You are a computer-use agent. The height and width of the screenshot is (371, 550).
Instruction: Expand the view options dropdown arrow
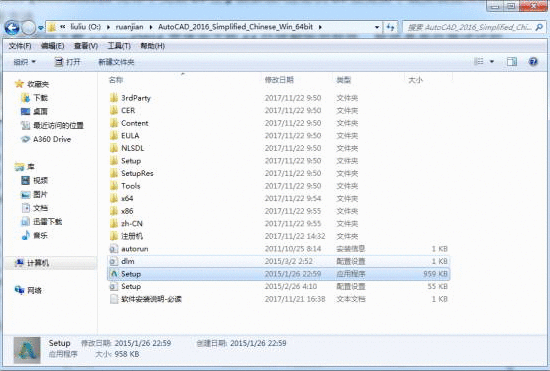492,62
